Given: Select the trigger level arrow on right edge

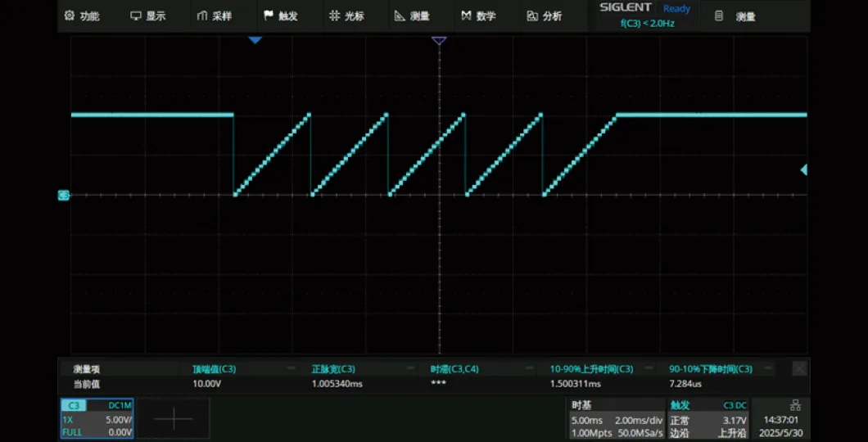Looking at the screenshot, I should point(804,169).
